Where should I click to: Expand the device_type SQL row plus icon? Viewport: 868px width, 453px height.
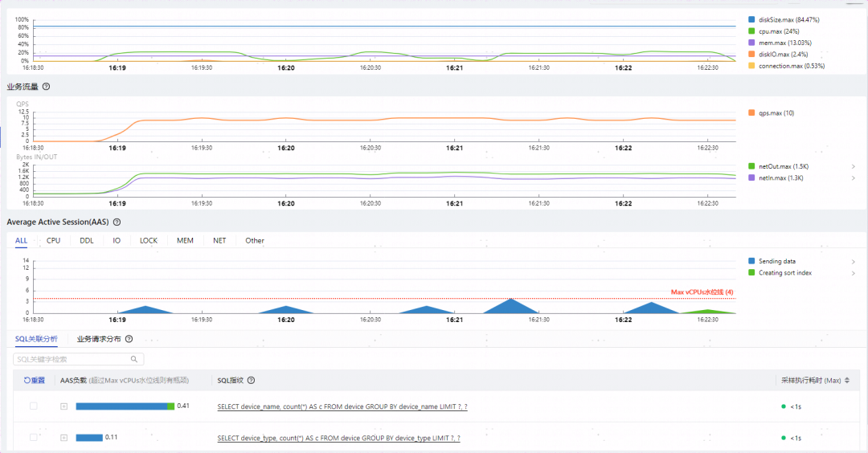[64, 438]
